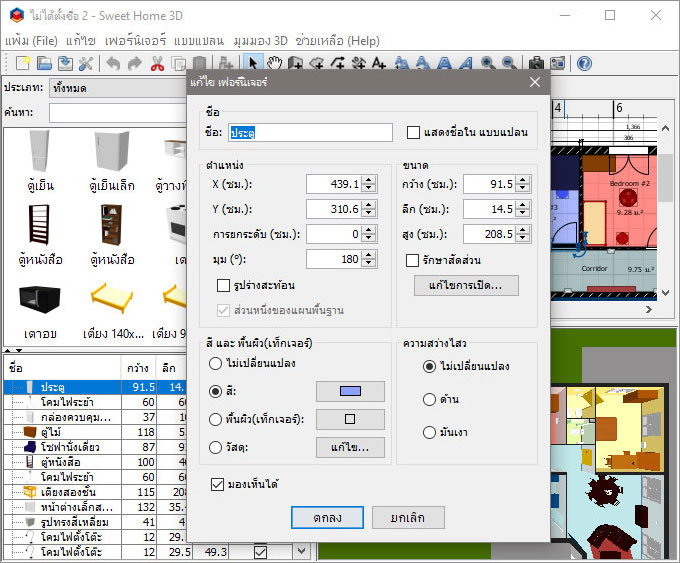Click the red scissors Cut icon
Screen dimensions: 680x563
point(157,63)
